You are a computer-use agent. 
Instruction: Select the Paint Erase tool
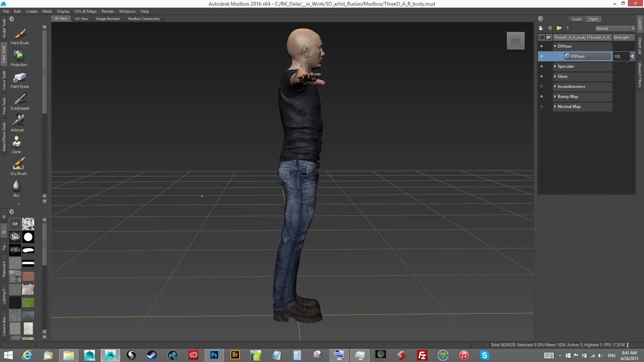coord(19,80)
